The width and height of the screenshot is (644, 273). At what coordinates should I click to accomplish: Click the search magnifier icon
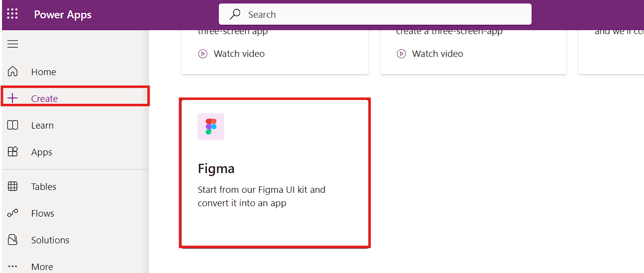pos(235,14)
